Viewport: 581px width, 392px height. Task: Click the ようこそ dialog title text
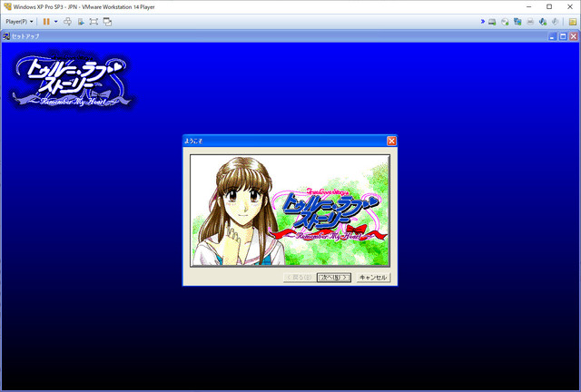click(193, 142)
